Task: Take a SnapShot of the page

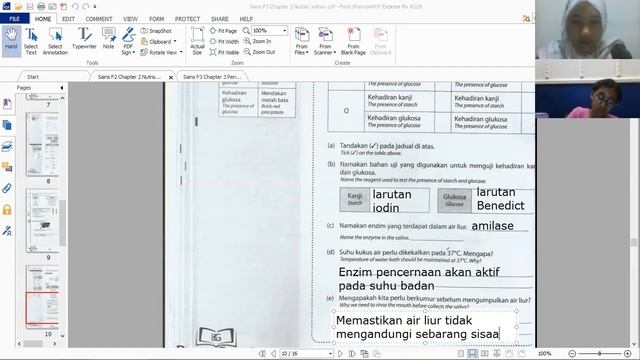Action: [156, 31]
